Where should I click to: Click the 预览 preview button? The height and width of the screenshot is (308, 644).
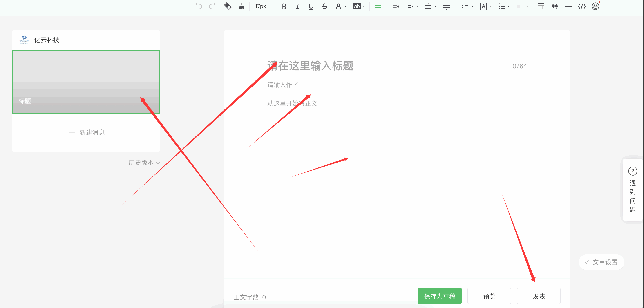[489, 296]
